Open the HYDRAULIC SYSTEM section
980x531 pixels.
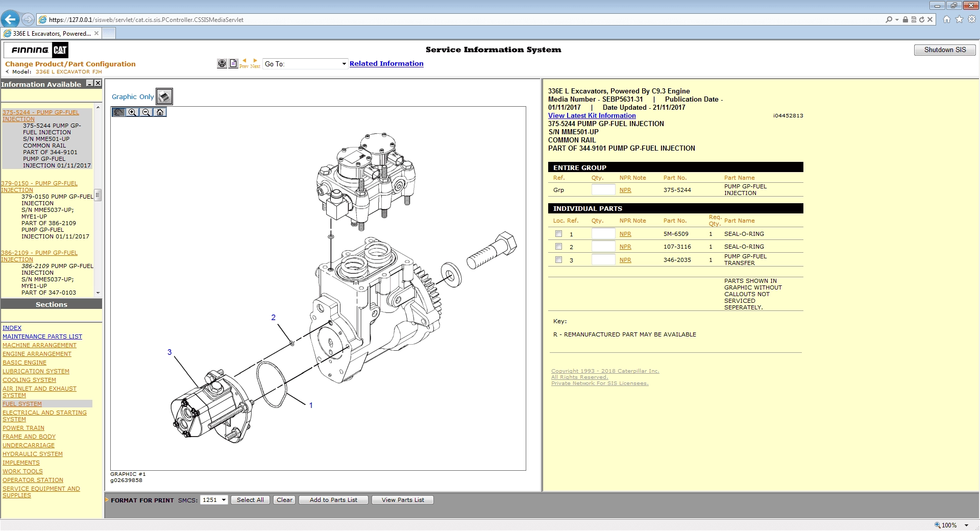pyautogui.click(x=33, y=454)
